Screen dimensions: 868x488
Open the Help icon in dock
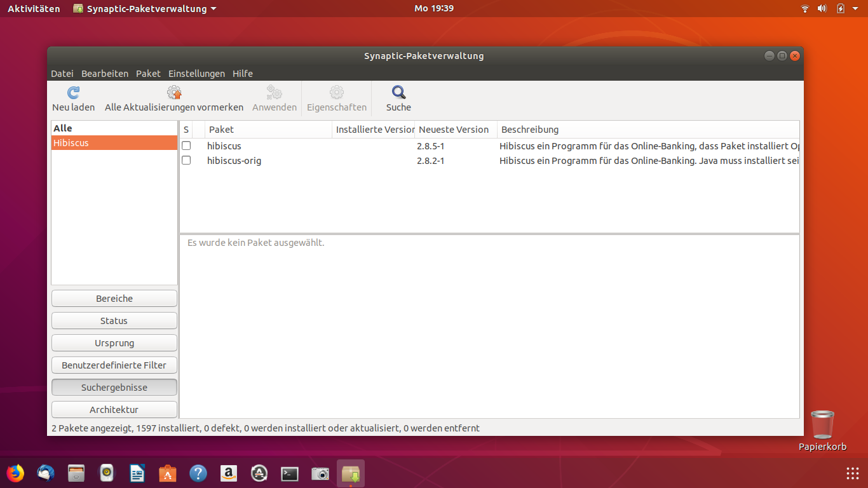(198, 473)
